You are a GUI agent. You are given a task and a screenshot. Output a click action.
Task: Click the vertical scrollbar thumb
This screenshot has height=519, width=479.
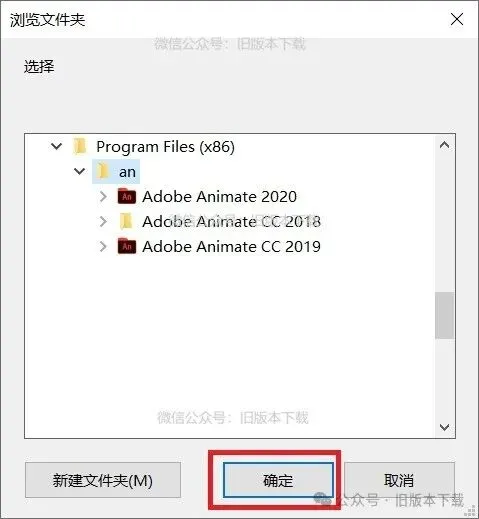click(x=444, y=315)
